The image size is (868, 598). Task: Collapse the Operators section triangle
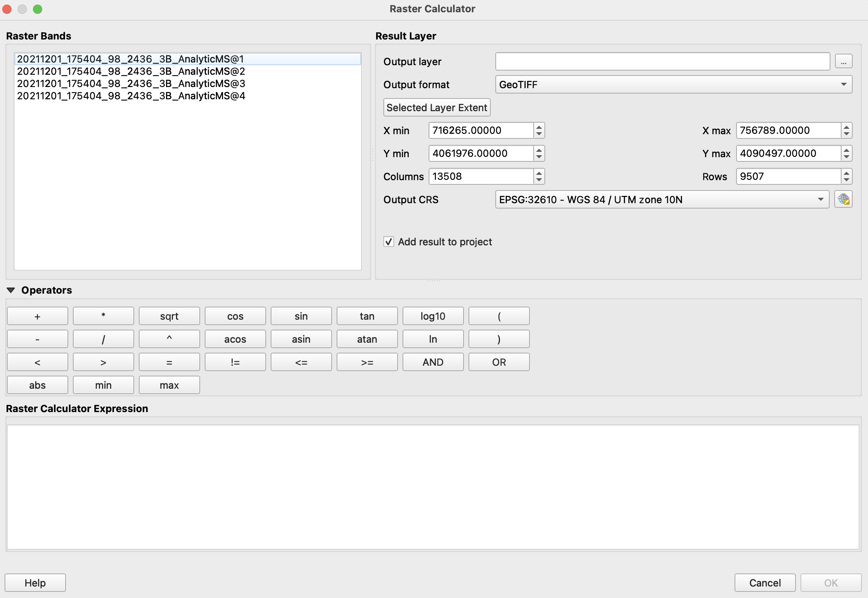click(x=11, y=290)
